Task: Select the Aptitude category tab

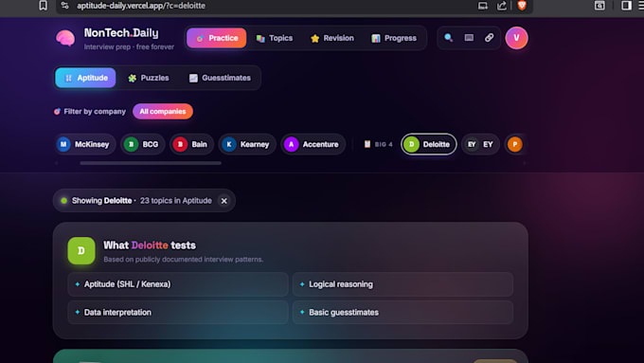Action: [85, 78]
